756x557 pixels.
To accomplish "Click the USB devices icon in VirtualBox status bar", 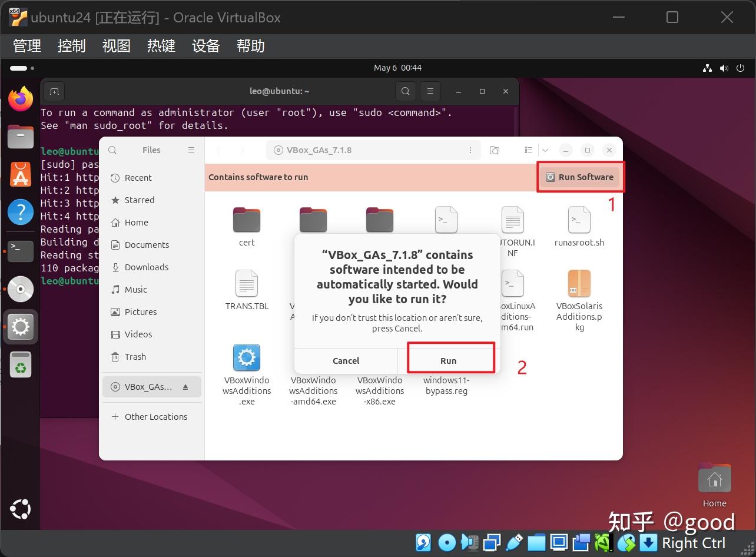I will (x=514, y=542).
